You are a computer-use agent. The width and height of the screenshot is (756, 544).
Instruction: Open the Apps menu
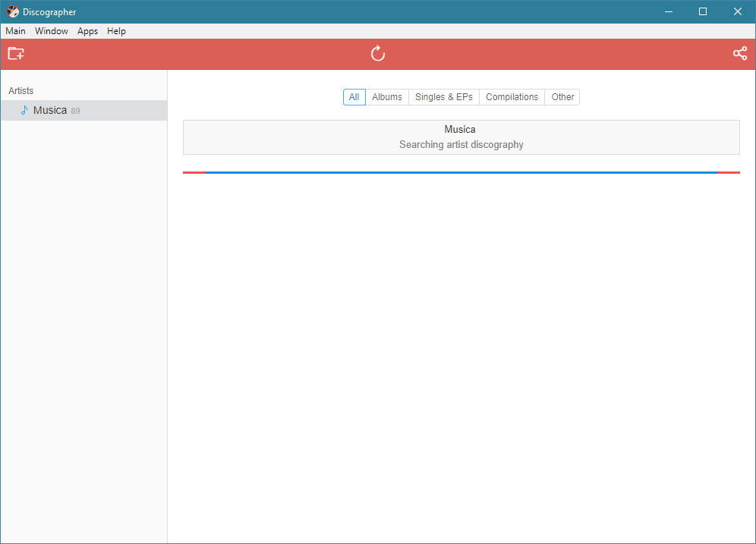point(87,31)
